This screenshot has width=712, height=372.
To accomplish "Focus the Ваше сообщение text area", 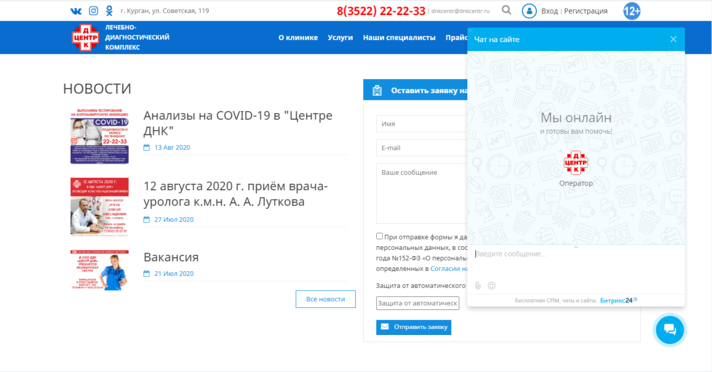I will click(422, 193).
